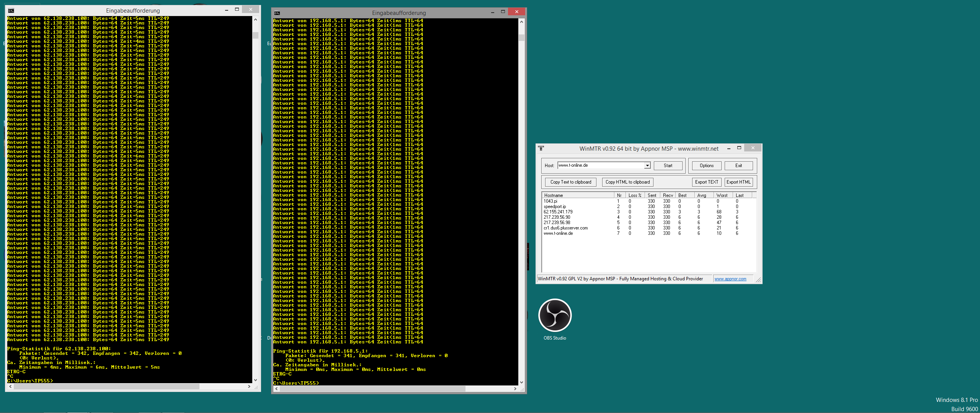The height and width of the screenshot is (413, 980).
Task: Click the right Eingabeaufforderung window system icon
Action: 277,13
